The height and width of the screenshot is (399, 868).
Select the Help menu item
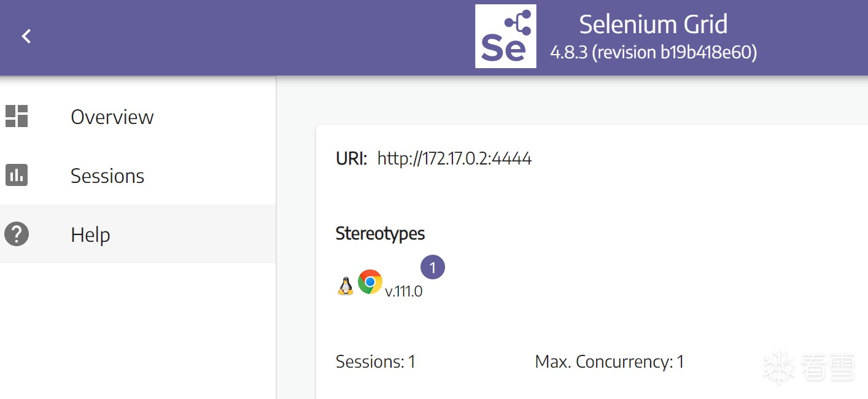click(90, 234)
